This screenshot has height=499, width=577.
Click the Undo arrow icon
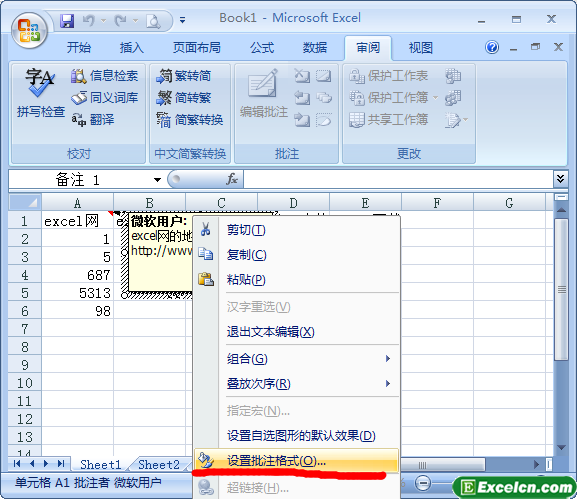[88, 21]
